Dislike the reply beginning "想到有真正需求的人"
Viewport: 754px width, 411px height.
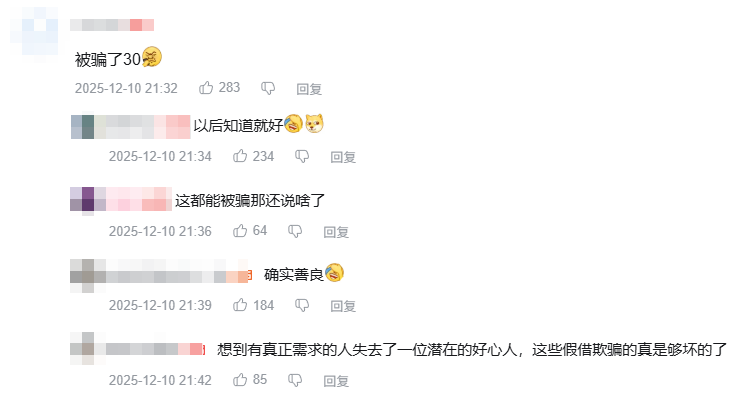tap(294, 380)
